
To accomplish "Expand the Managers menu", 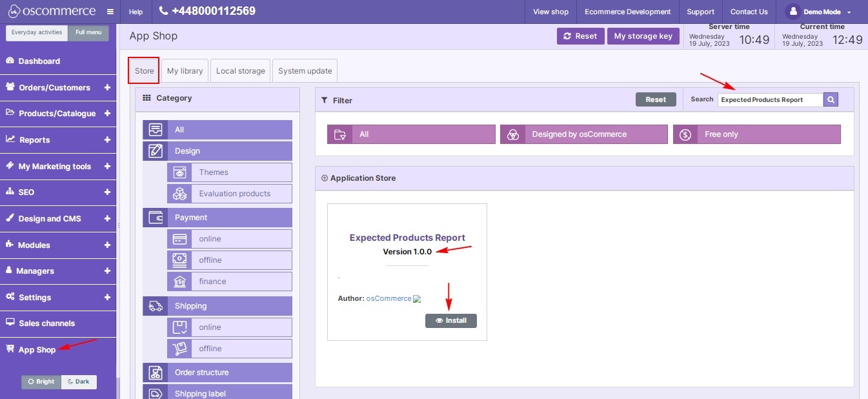I will 107,271.
